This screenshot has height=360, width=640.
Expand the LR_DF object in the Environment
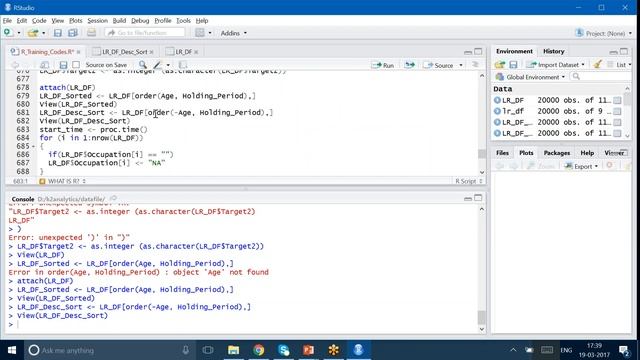pyautogui.click(x=497, y=100)
